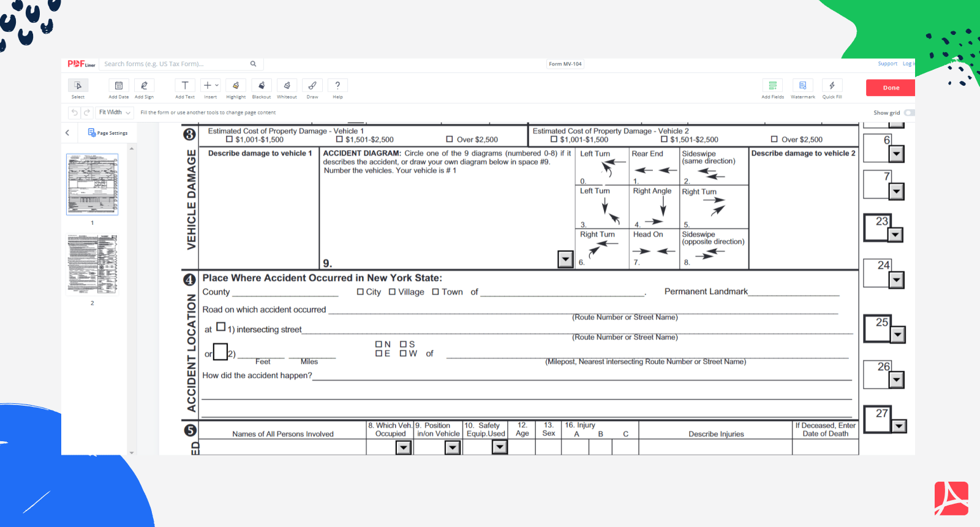980x527 pixels.
Task: Select the Select tool icon
Action: [x=78, y=86]
